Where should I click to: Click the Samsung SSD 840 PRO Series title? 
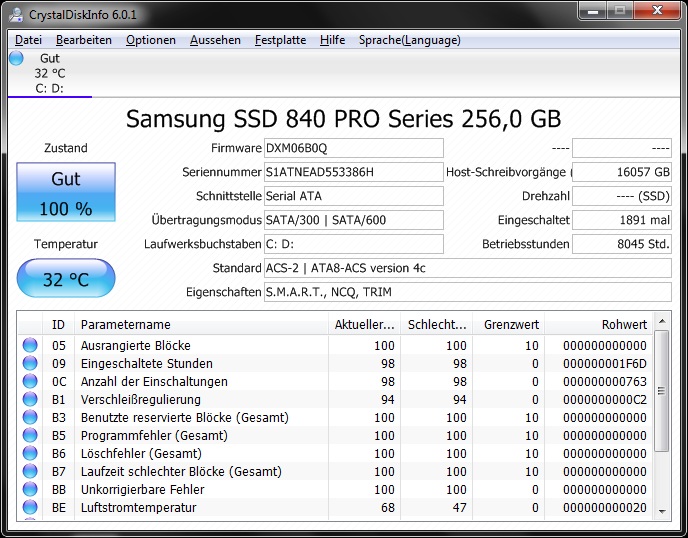[x=344, y=118]
